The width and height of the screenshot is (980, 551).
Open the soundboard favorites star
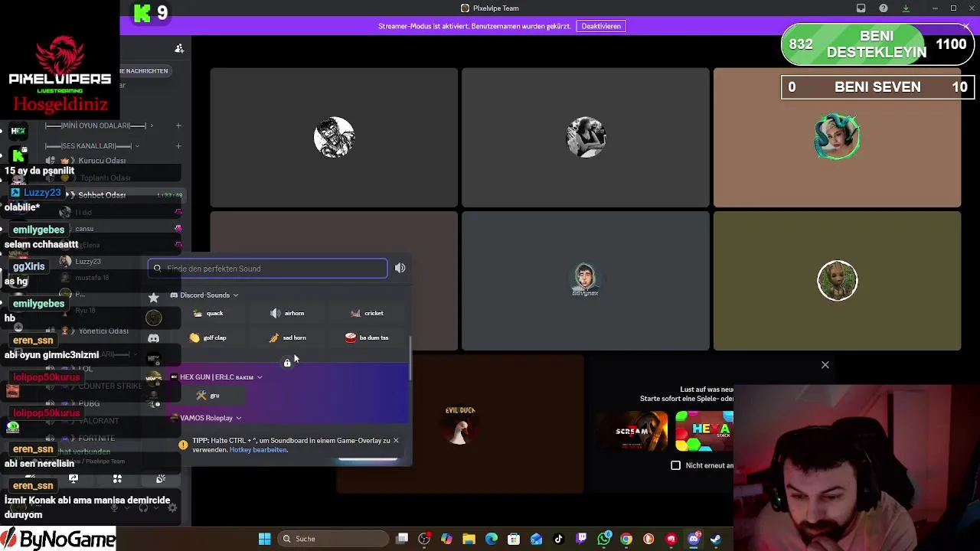click(154, 297)
